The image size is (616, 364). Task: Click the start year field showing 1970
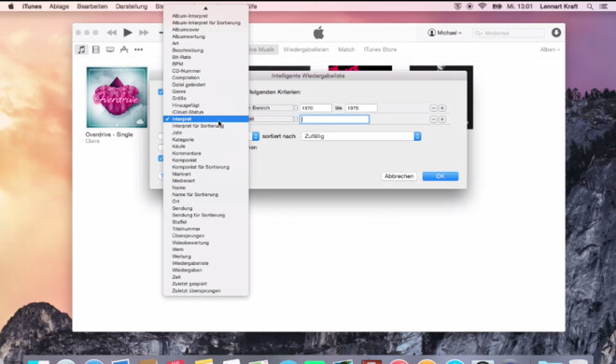coord(315,108)
